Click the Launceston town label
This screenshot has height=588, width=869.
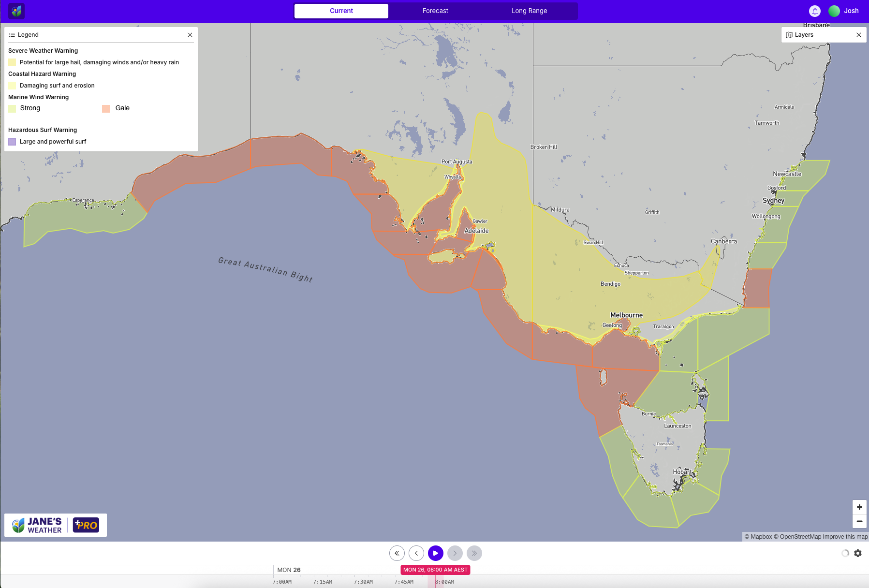coord(678,426)
